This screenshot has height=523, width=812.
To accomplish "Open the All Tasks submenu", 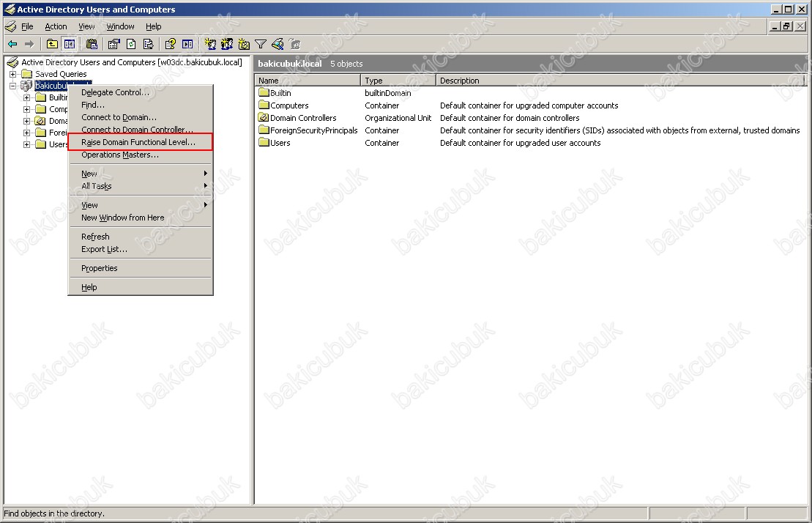I will click(x=141, y=186).
